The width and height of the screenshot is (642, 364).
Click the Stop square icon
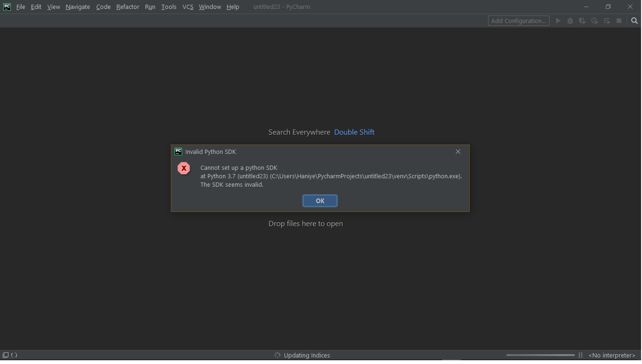(x=619, y=21)
